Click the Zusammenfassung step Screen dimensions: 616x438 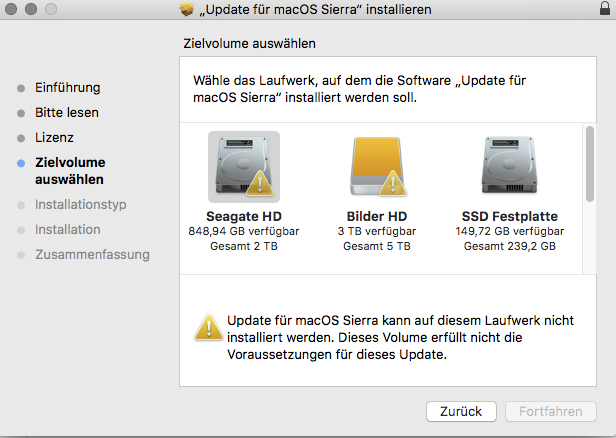92,254
